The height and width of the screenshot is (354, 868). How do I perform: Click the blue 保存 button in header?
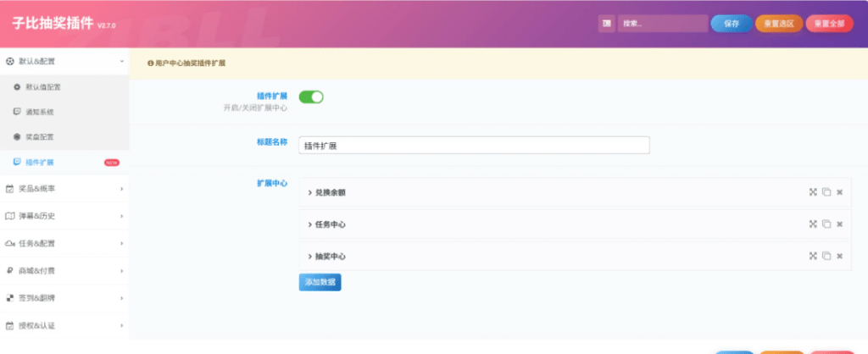point(732,24)
